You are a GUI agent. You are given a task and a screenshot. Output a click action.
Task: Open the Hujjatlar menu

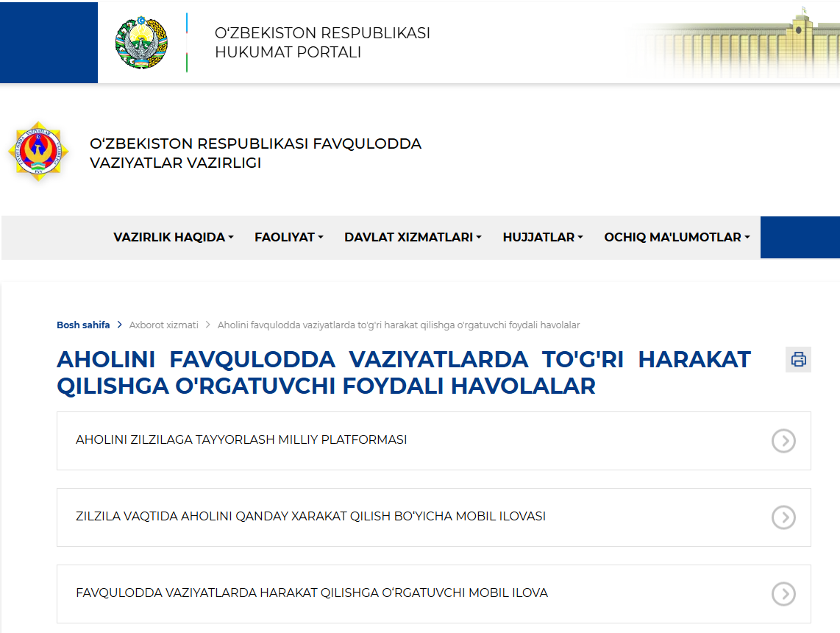pos(543,237)
